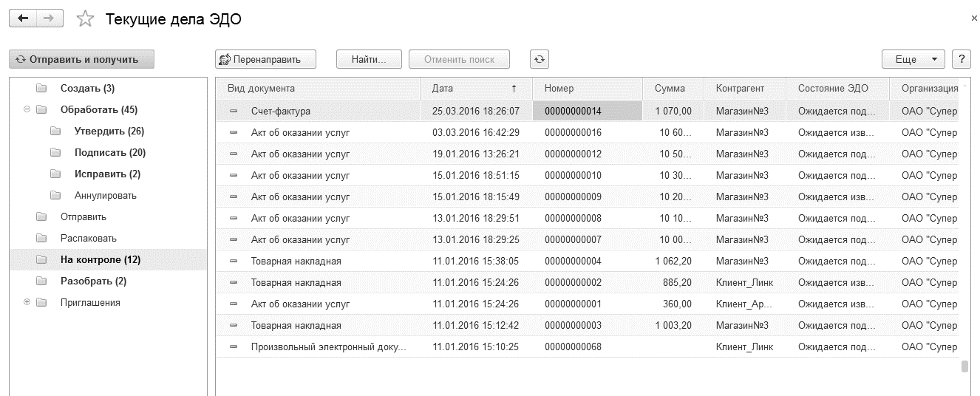
Task: Click the vertical scrollbar thumb of the table
Action: 964,366
